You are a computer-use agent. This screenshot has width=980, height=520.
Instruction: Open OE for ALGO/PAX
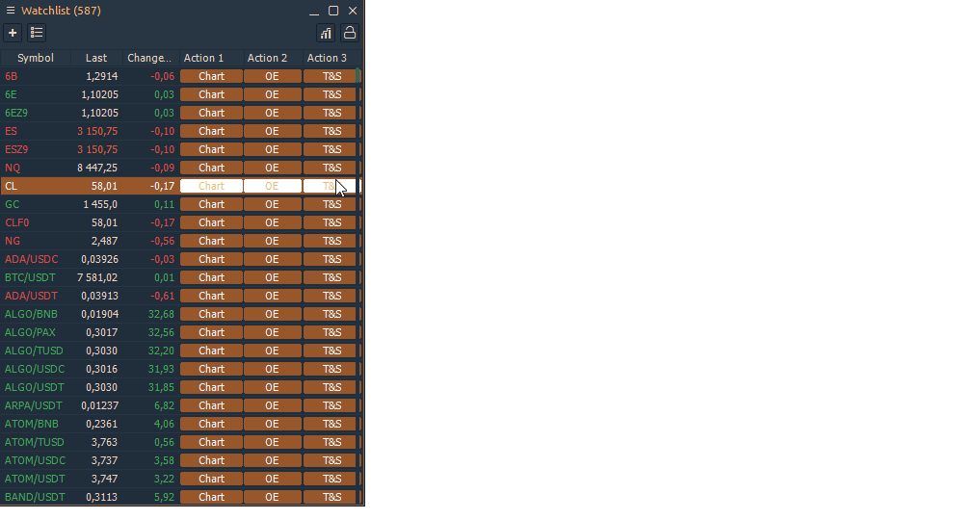tap(272, 332)
